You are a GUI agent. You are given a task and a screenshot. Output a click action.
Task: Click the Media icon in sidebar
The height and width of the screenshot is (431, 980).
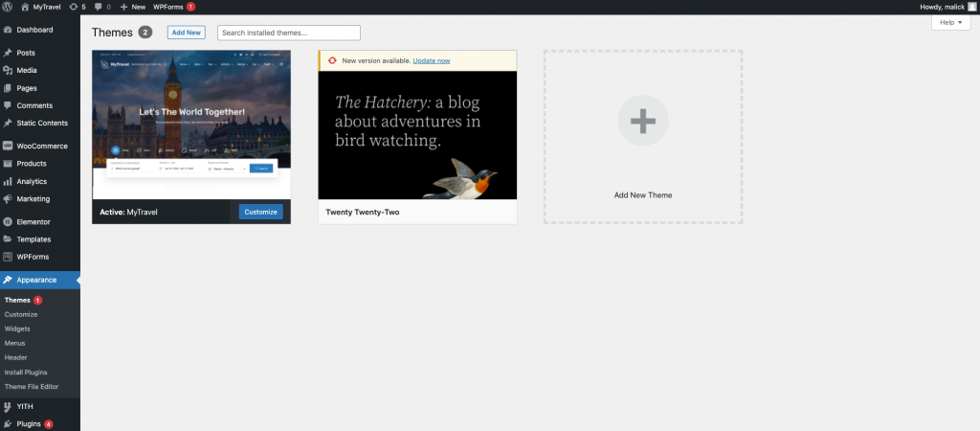tap(8, 70)
